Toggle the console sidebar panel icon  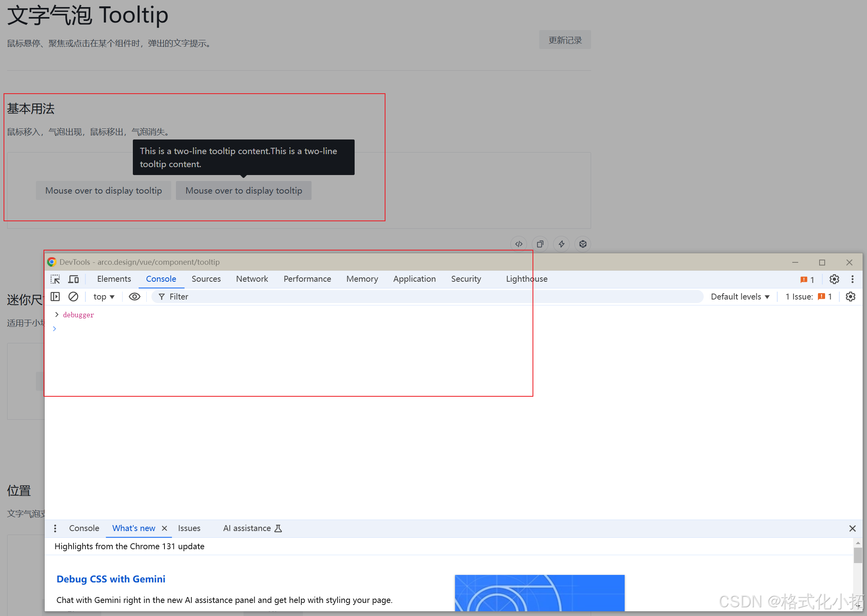(x=55, y=297)
